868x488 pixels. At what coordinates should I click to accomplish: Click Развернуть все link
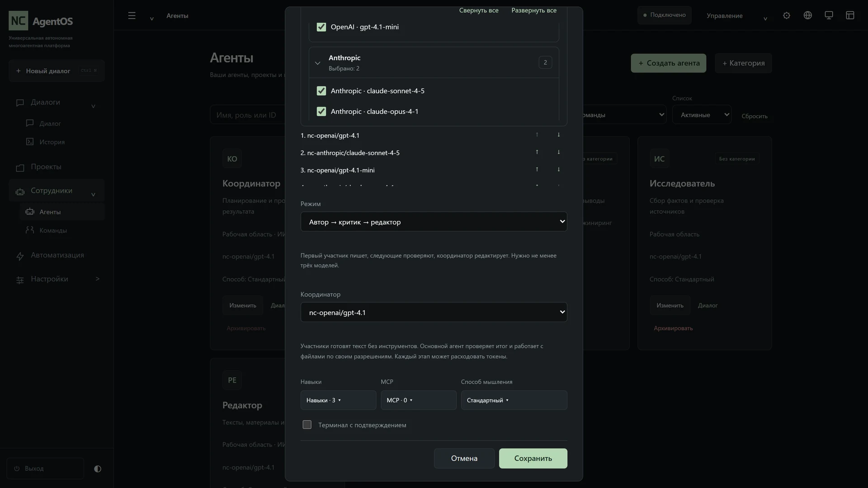534,10
